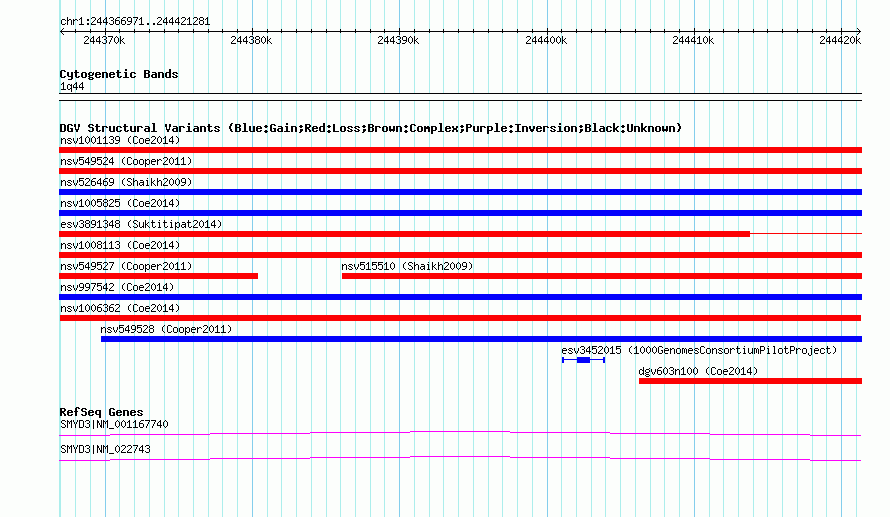Click the DGV Structural Variants track title
890x517 pixels.
[371, 128]
